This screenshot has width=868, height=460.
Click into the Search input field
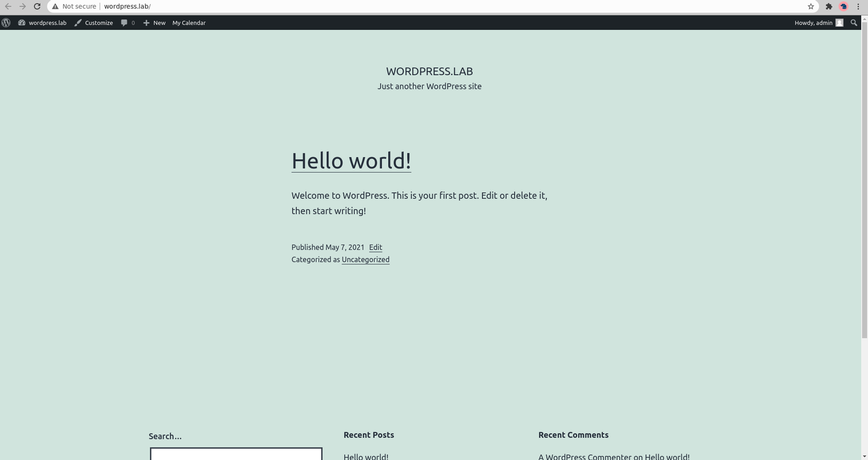coord(236,454)
